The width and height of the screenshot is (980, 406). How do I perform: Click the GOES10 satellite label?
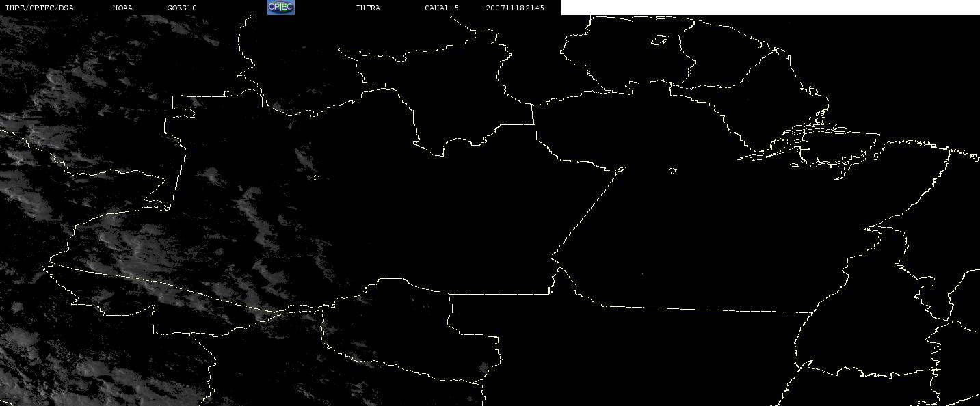point(182,8)
